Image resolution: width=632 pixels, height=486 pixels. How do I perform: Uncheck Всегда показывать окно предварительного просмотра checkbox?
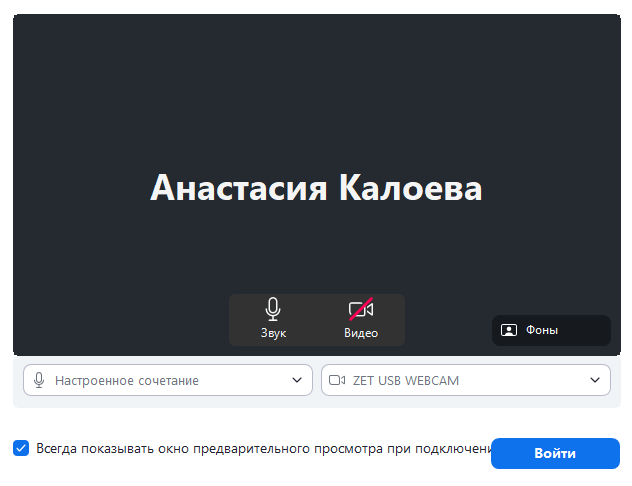tap(21, 448)
